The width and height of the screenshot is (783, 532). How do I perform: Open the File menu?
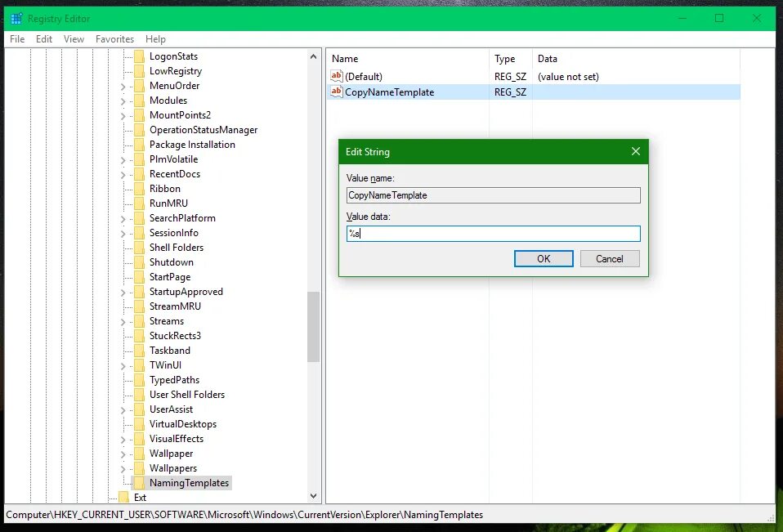pos(17,39)
